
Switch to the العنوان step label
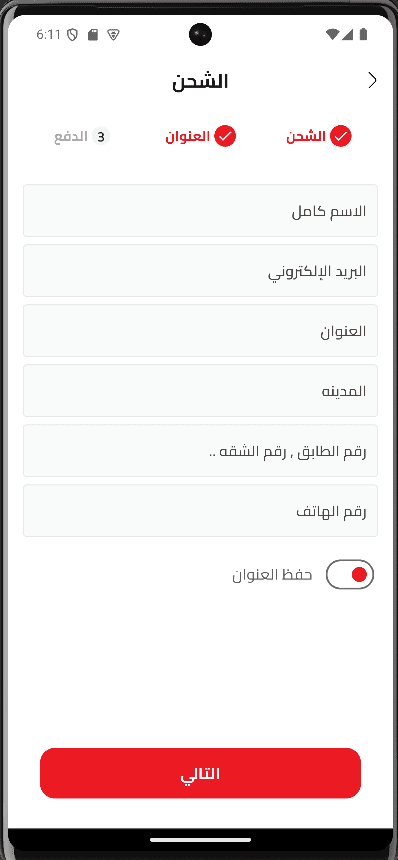coord(187,137)
